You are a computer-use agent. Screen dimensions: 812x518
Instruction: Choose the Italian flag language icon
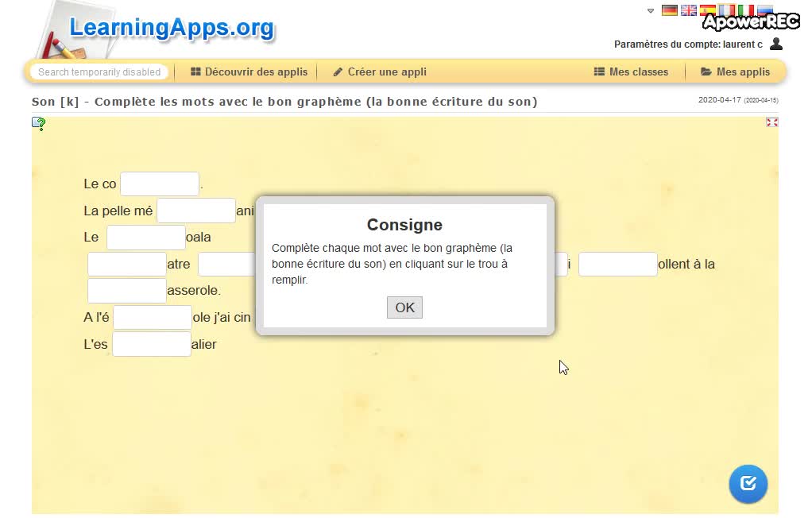pyautogui.click(x=745, y=10)
